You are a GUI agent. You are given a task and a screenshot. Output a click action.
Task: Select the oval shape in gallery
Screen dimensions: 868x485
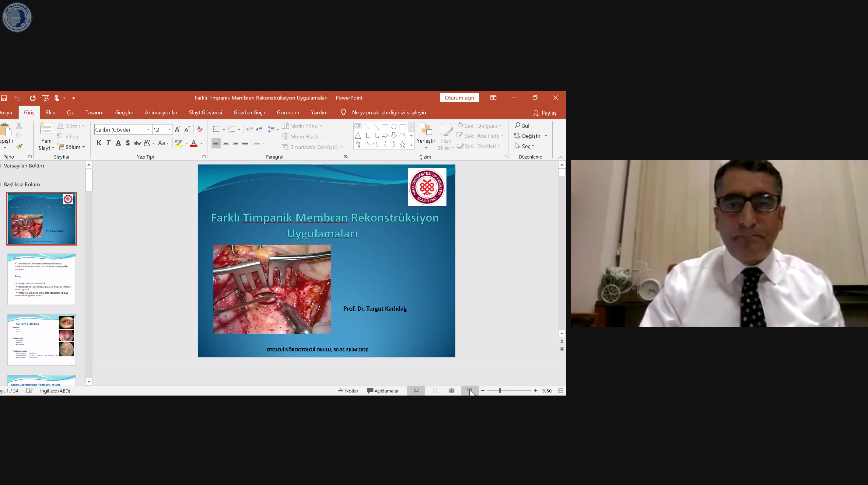[394, 127]
